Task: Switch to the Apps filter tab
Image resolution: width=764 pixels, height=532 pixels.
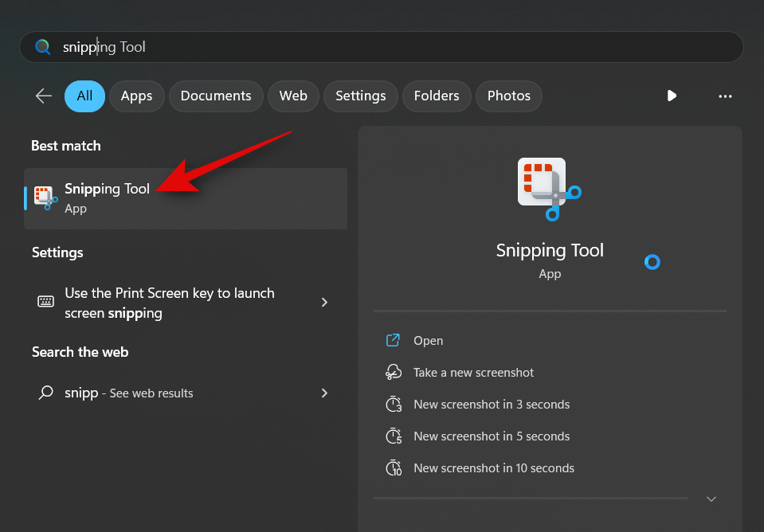Action: tap(136, 96)
